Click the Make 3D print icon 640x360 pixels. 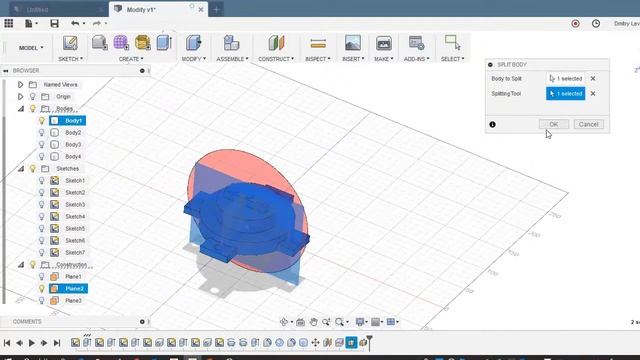point(384,43)
